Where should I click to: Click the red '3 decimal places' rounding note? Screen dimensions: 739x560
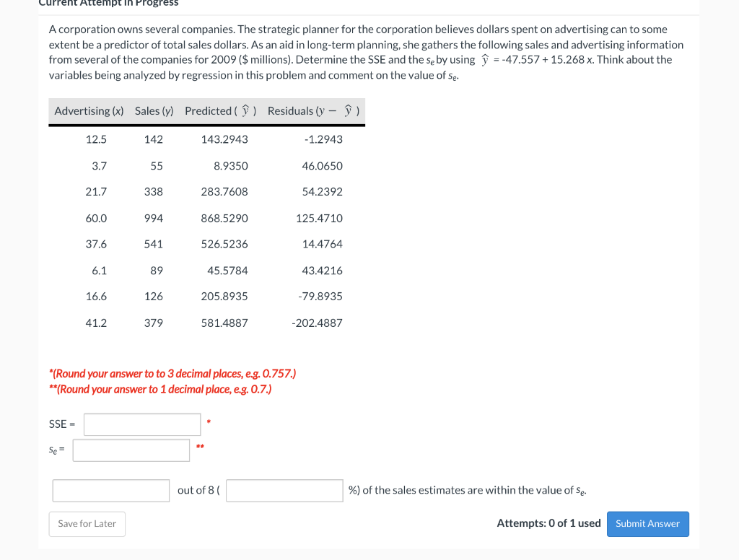coord(172,374)
